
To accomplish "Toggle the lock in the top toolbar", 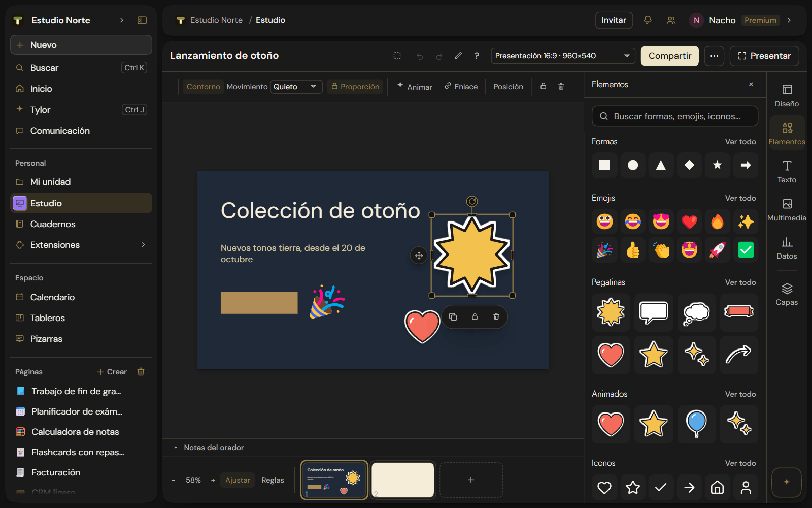I will point(543,86).
